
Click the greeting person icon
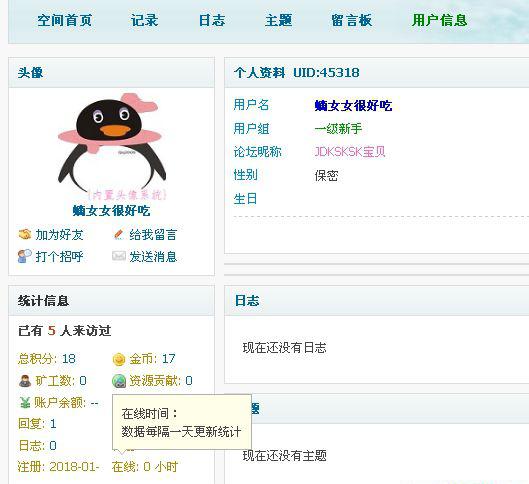point(25,256)
